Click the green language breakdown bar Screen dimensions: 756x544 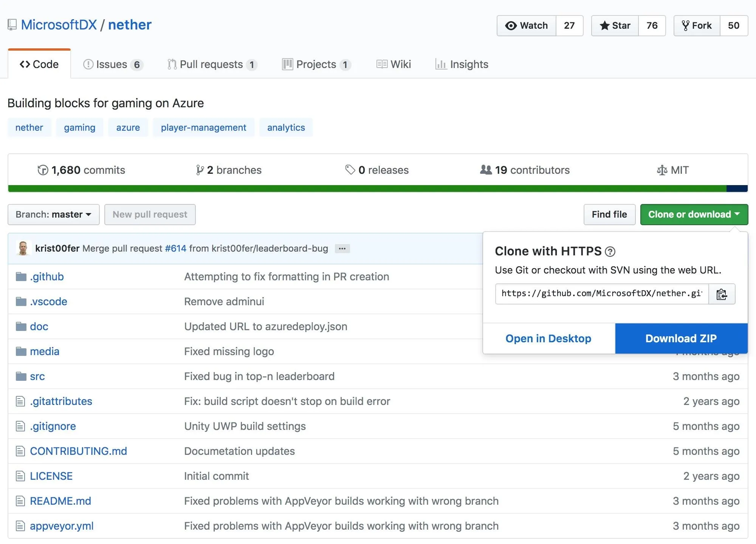[367, 189]
